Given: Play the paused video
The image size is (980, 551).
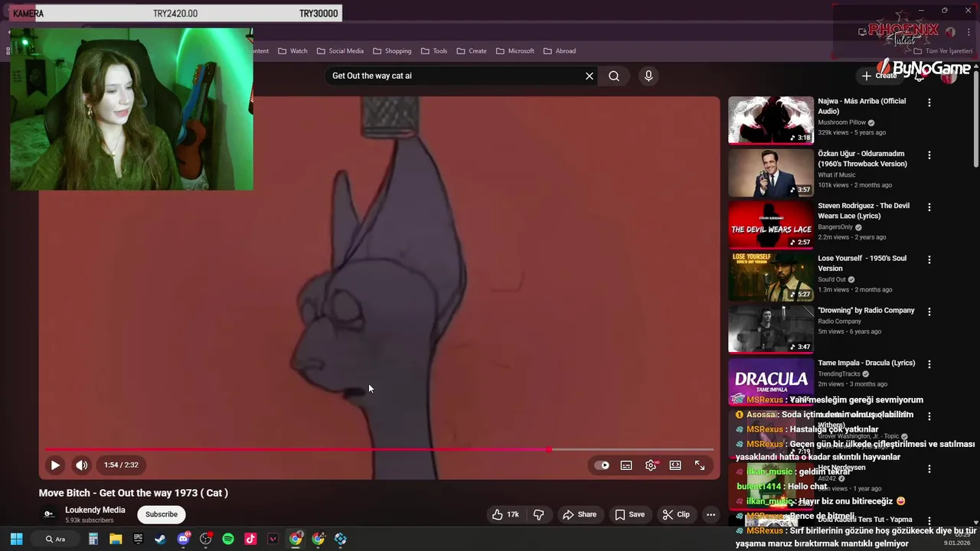Looking at the screenshot, I should (55, 465).
